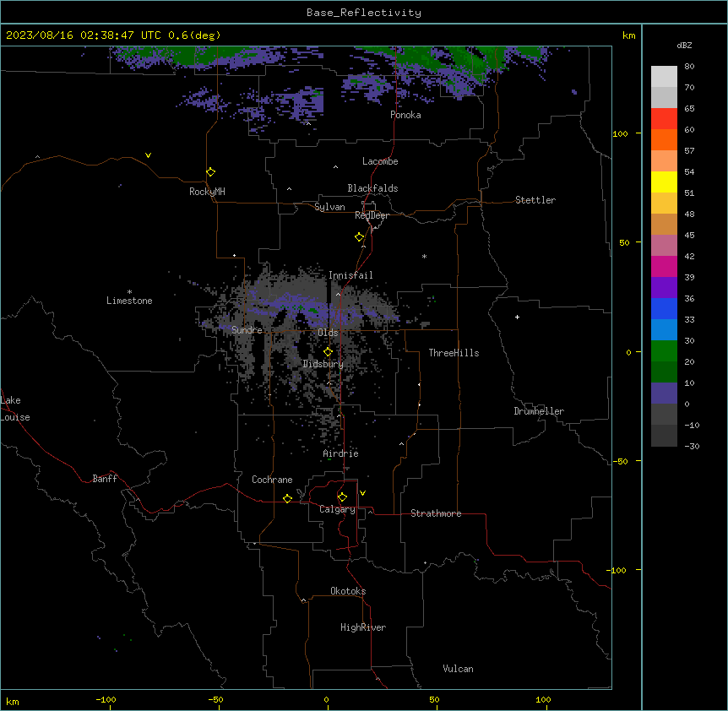Click the Cochrane town label
This screenshot has width=728, height=711.
pos(272,480)
